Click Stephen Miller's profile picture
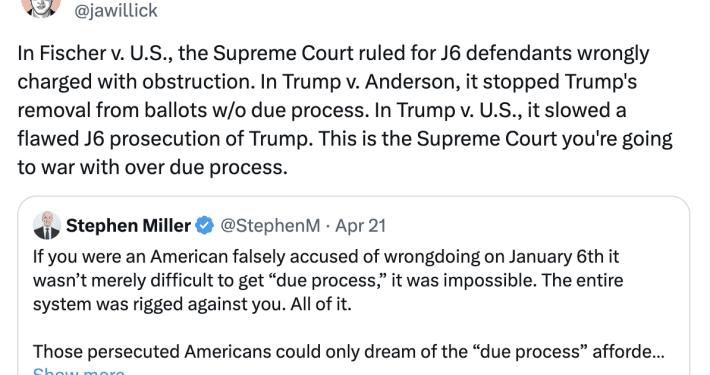 pos(47,225)
